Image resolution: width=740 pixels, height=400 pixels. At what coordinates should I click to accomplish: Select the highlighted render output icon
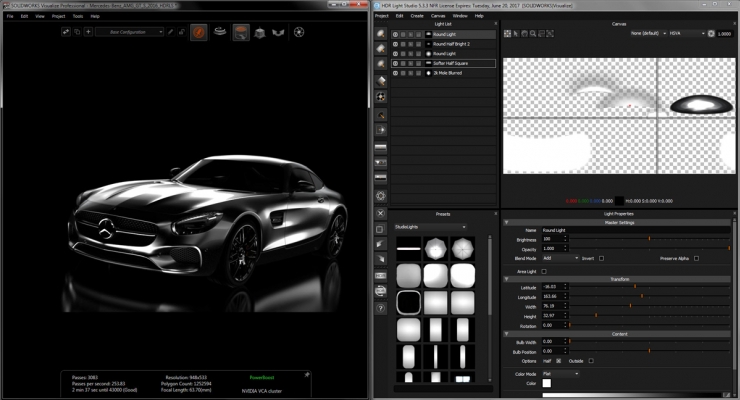coord(241,32)
